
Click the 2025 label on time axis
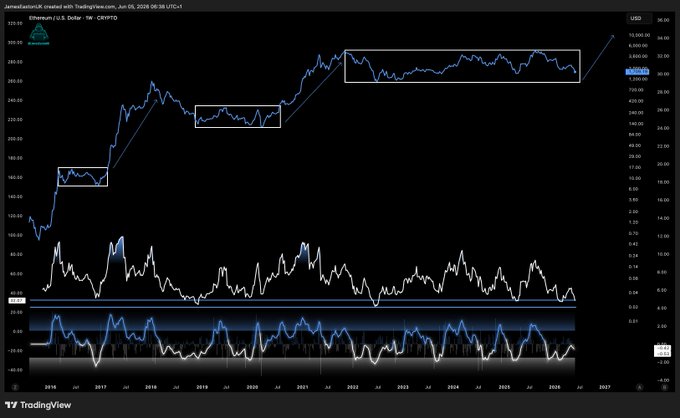pyautogui.click(x=504, y=387)
